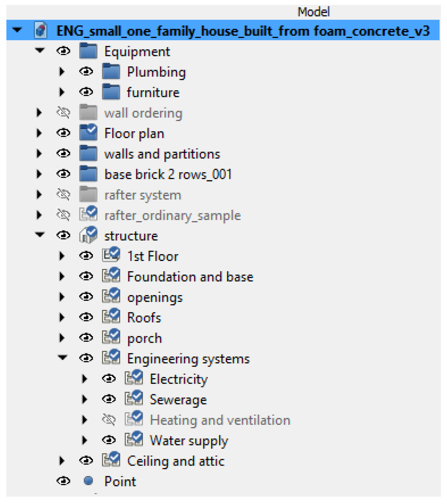Click the Floor plan checked folder icon
Viewport: 447px width, 504px height.
(x=88, y=133)
